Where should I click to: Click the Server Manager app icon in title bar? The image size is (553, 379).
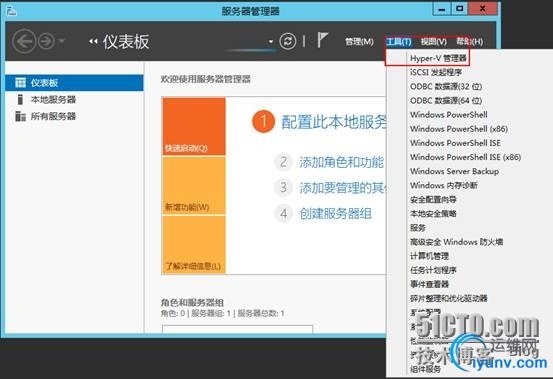coord(11,11)
